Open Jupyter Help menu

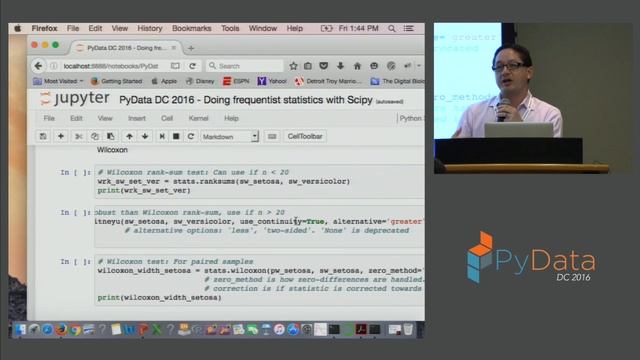click(x=231, y=118)
